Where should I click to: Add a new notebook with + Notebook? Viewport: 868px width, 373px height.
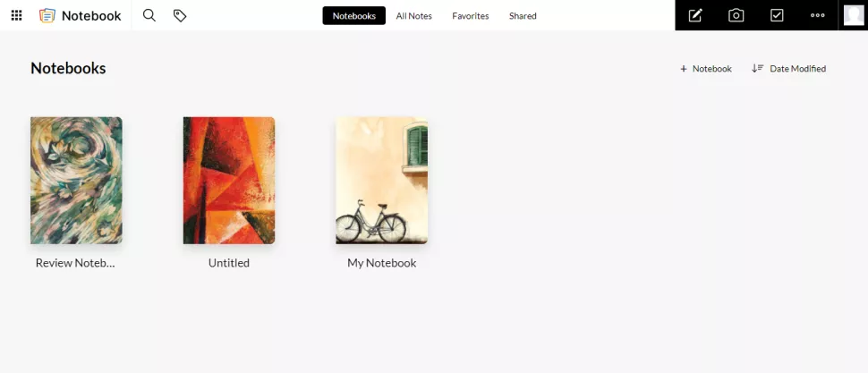[x=706, y=69]
